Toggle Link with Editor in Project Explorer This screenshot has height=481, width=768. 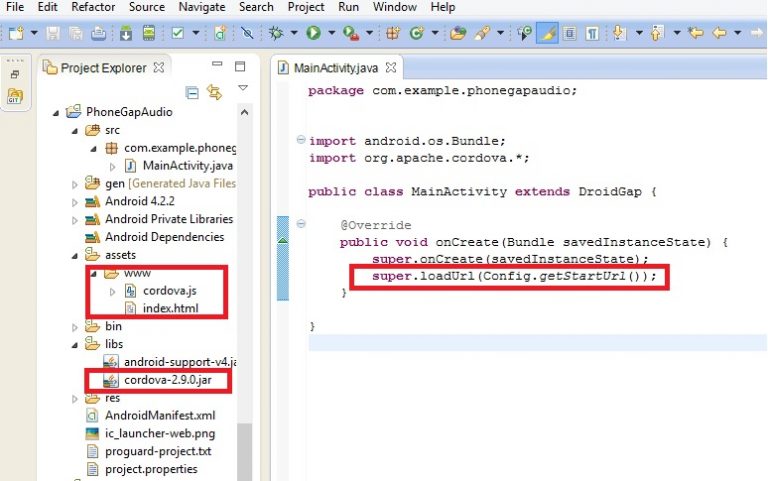point(213,93)
